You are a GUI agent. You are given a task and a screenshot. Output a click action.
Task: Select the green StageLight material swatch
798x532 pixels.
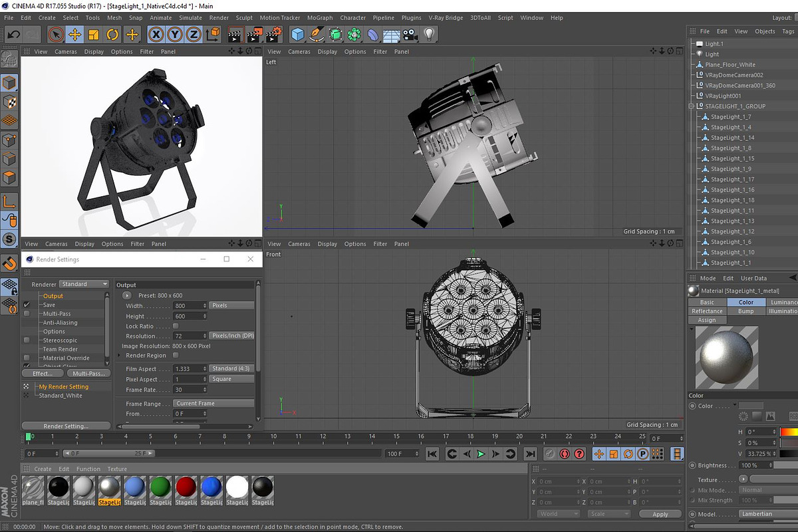pos(160,488)
